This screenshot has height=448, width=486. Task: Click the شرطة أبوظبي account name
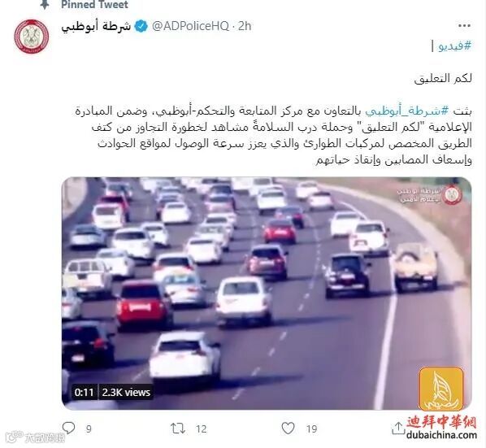96,26
